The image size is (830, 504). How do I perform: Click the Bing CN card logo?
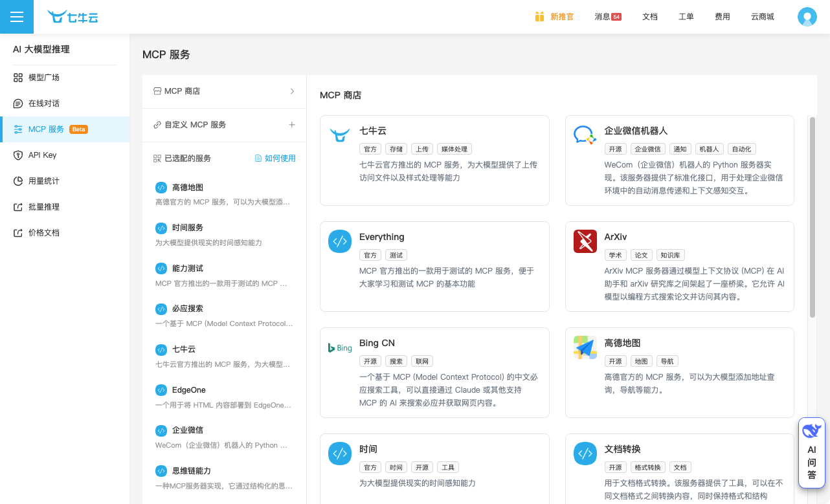click(340, 347)
